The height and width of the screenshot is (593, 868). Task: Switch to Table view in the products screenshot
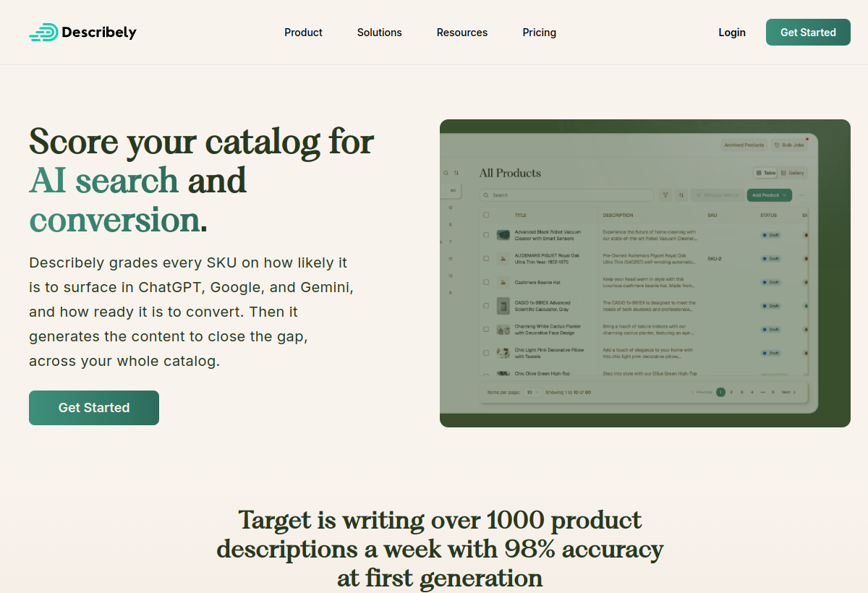766,173
